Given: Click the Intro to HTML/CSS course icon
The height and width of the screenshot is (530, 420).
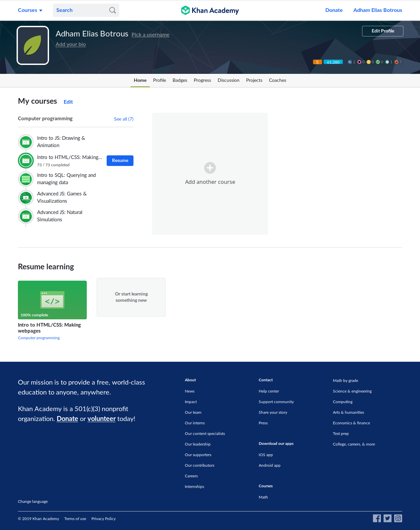Looking at the screenshot, I should click(x=26, y=161).
